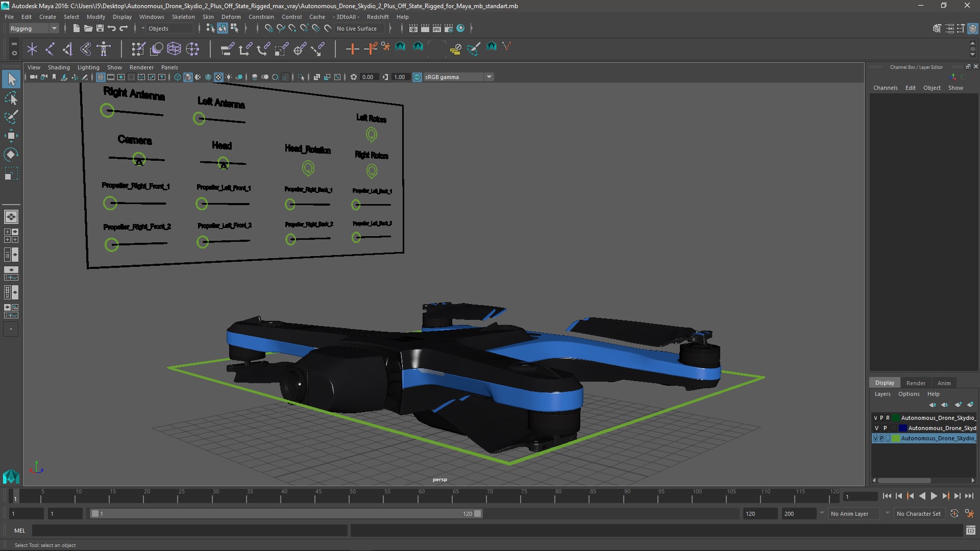980x551 pixels.
Task: Click the Open Scene folder icon
Action: tap(88, 29)
